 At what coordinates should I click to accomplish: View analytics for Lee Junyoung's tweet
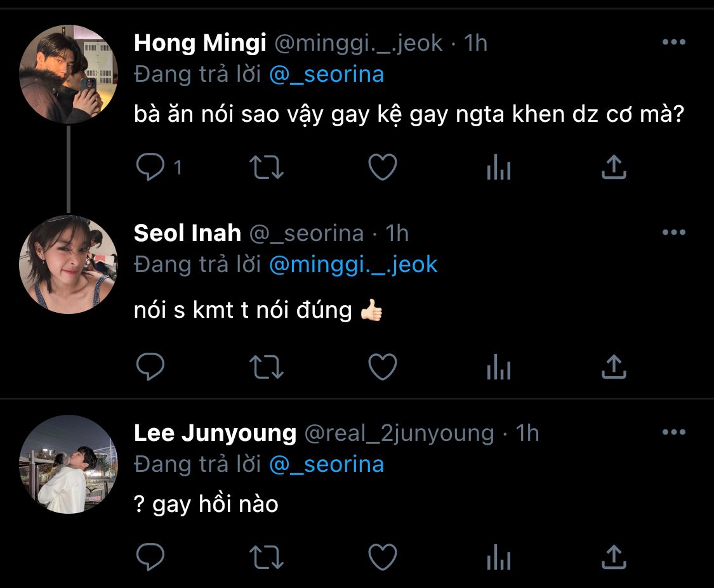[x=498, y=557]
